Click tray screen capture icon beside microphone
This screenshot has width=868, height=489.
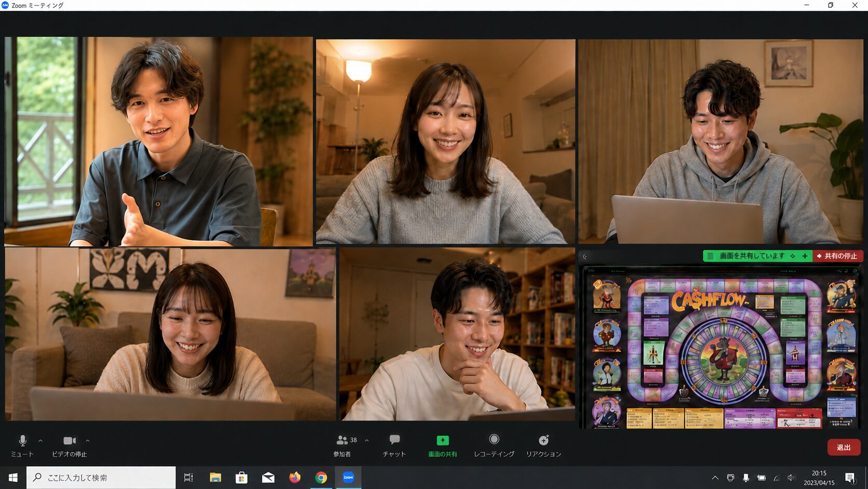pos(730,478)
